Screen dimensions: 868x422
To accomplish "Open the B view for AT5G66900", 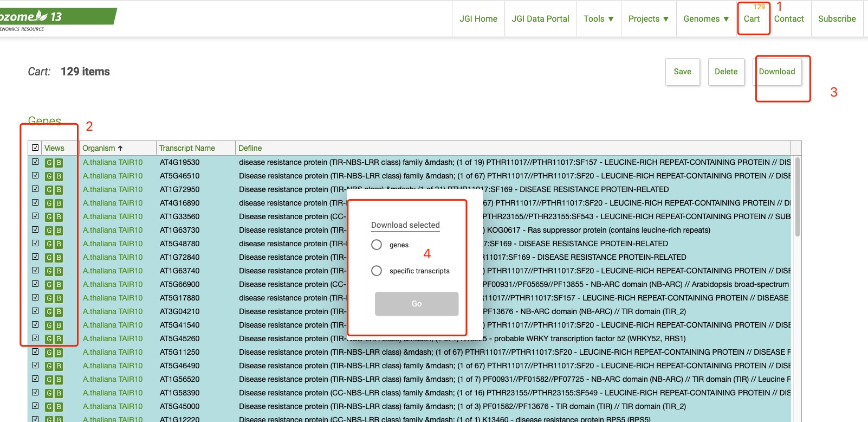I will click(x=59, y=285).
